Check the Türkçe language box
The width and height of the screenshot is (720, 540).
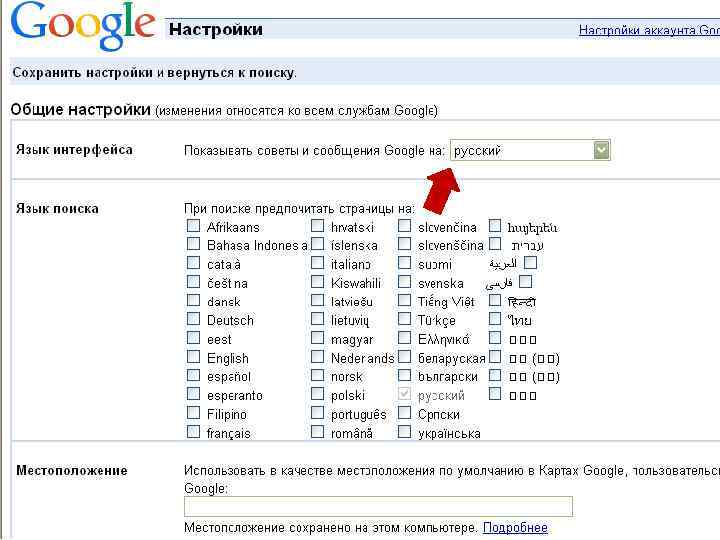point(404,320)
